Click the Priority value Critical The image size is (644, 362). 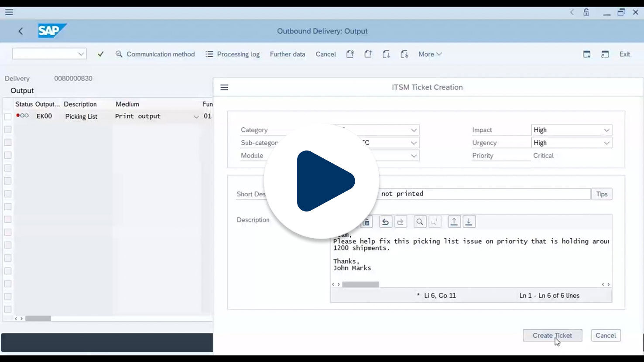point(543,156)
